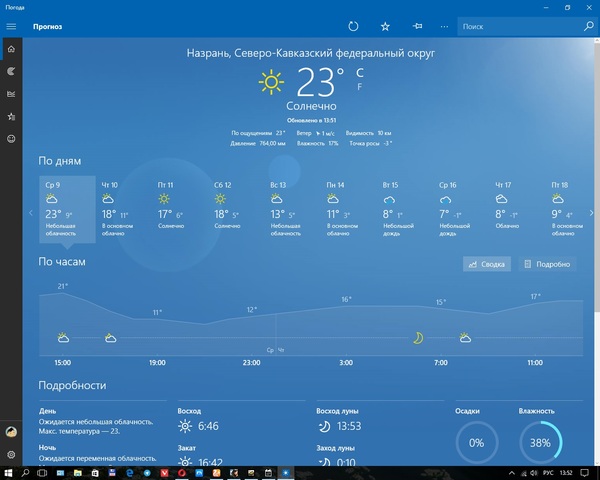Click the volume speaker tray icon

click(534, 473)
